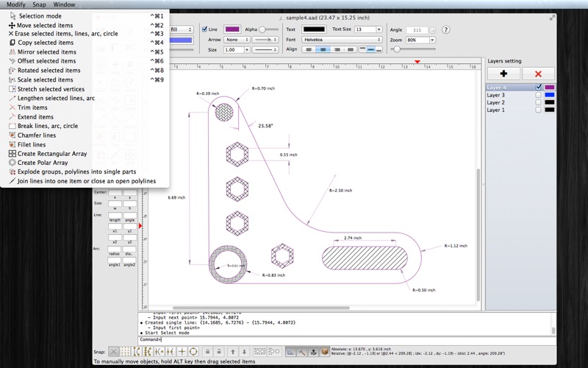Open help with the question mark button

[445, 29]
